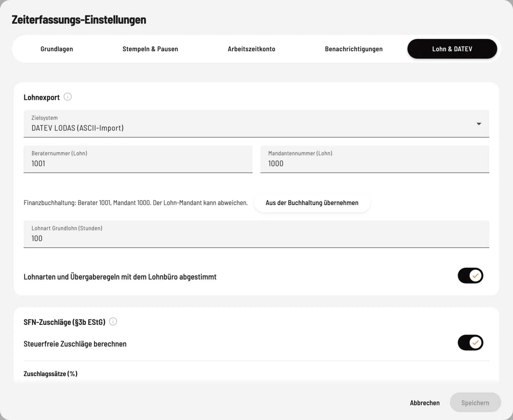Switch to the Grundlagen tab
Image resolution: width=513 pixels, height=420 pixels.
57,49
